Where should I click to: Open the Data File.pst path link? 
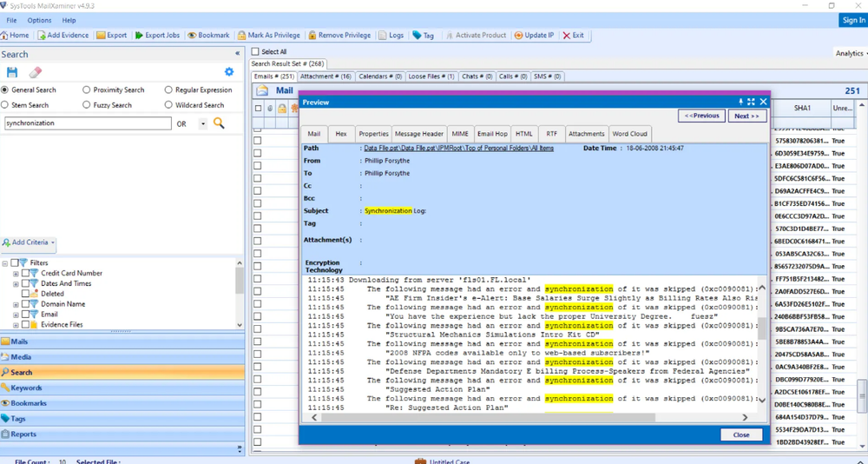pyautogui.click(x=458, y=148)
